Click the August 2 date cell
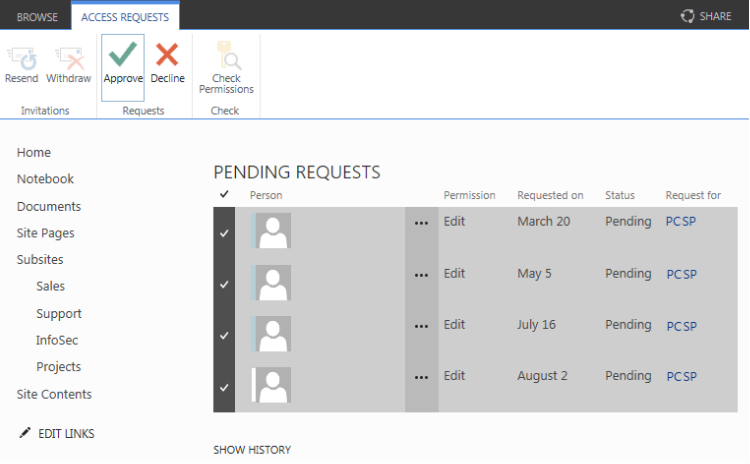 tap(542, 376)
